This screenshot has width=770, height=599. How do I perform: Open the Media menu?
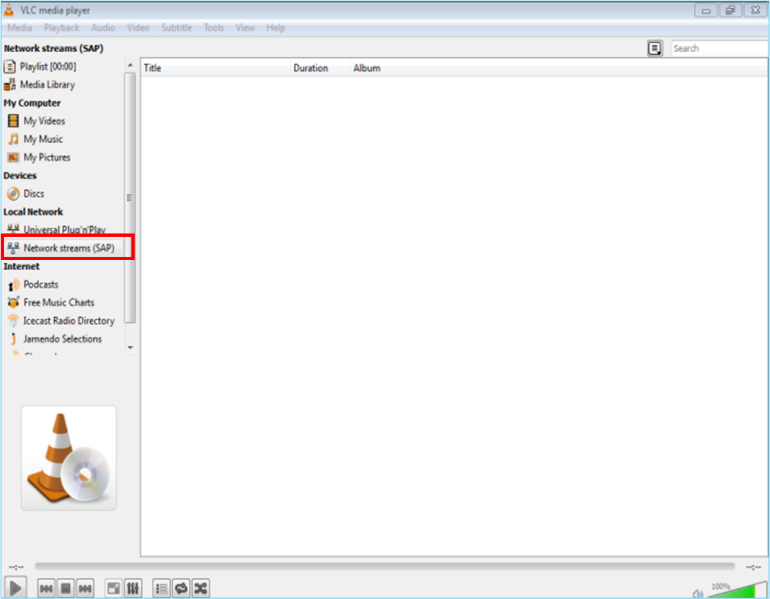(x=20, y=28)
